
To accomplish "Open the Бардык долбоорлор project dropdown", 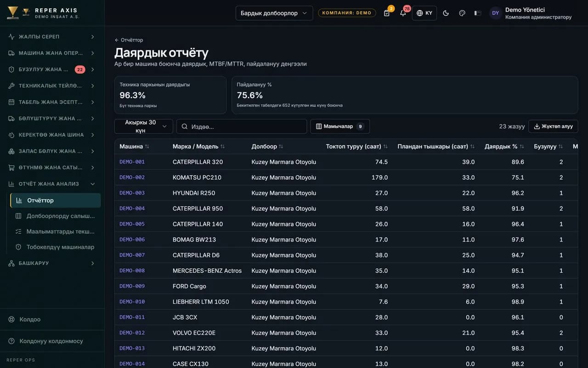I will (274, 13).
